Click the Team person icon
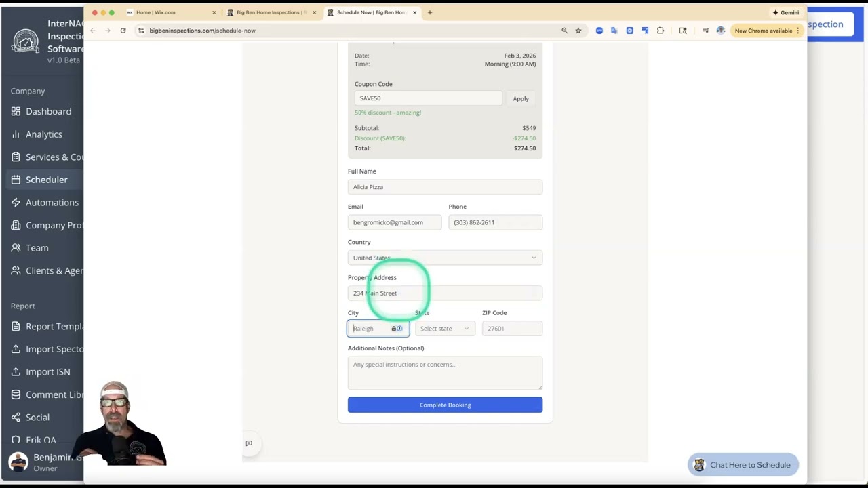868x488 pixels. [16, 248]
